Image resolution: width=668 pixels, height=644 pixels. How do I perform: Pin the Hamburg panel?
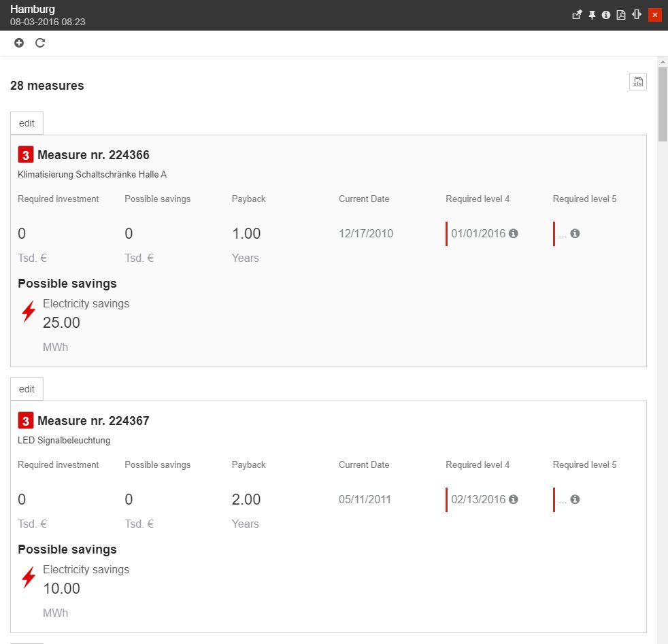[x=592, y=15]
